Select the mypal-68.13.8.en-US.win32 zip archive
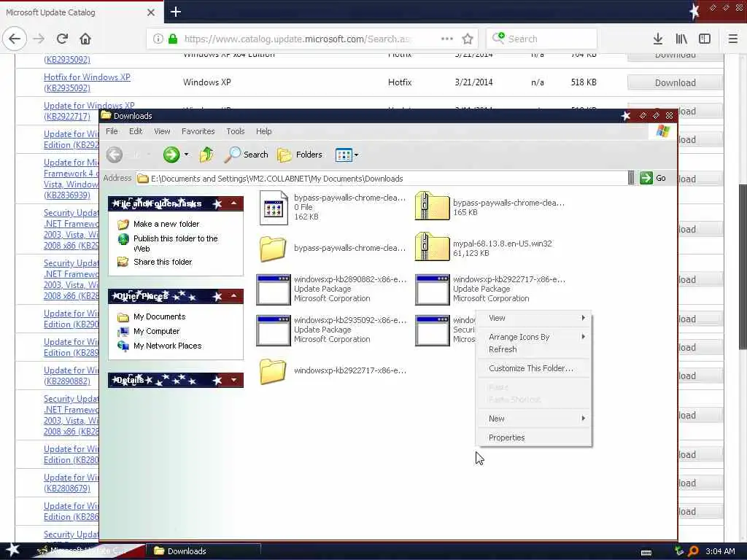The image size is (747, 560). tap(484, 248)
